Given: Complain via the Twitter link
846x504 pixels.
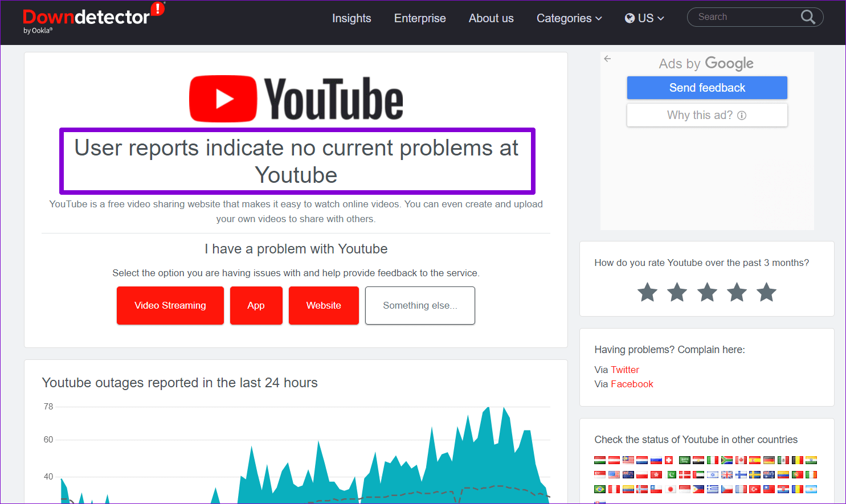Looking at the screenshot, I should 625,370.
